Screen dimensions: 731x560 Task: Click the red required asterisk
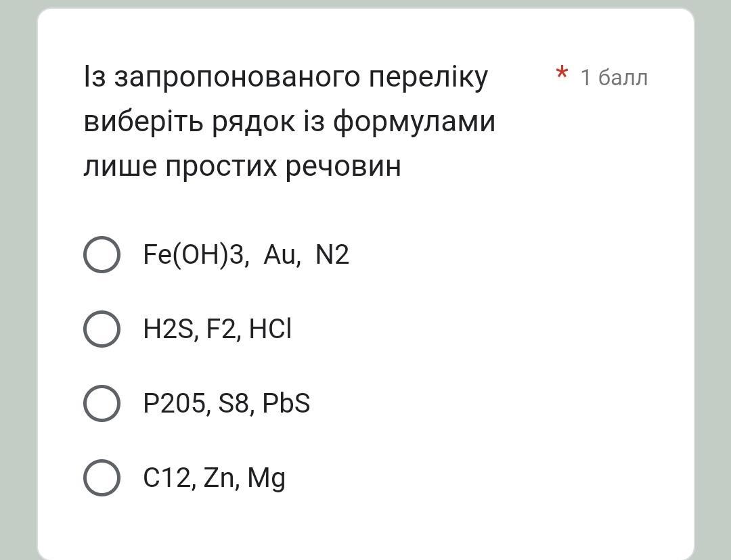pos(561,74)
